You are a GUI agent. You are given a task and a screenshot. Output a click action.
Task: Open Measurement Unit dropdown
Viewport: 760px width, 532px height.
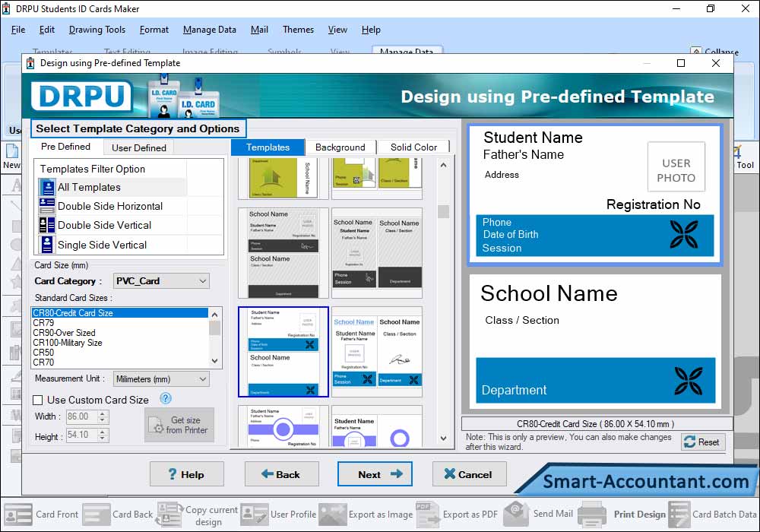[161, 379]
